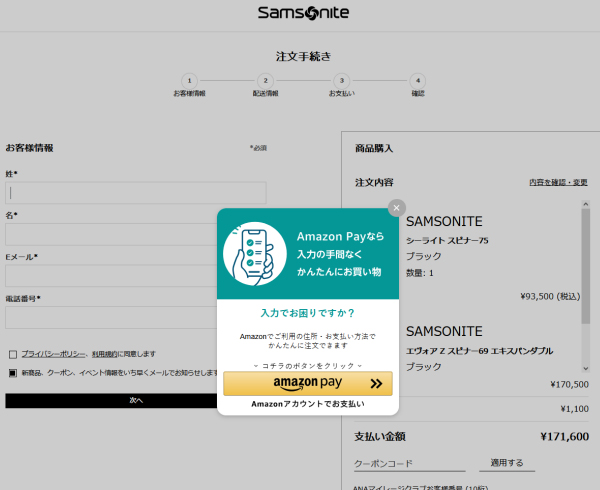Screen dimensions: 600x490
Task: Click the 注文手続き page heading
Action: point(303,57)
